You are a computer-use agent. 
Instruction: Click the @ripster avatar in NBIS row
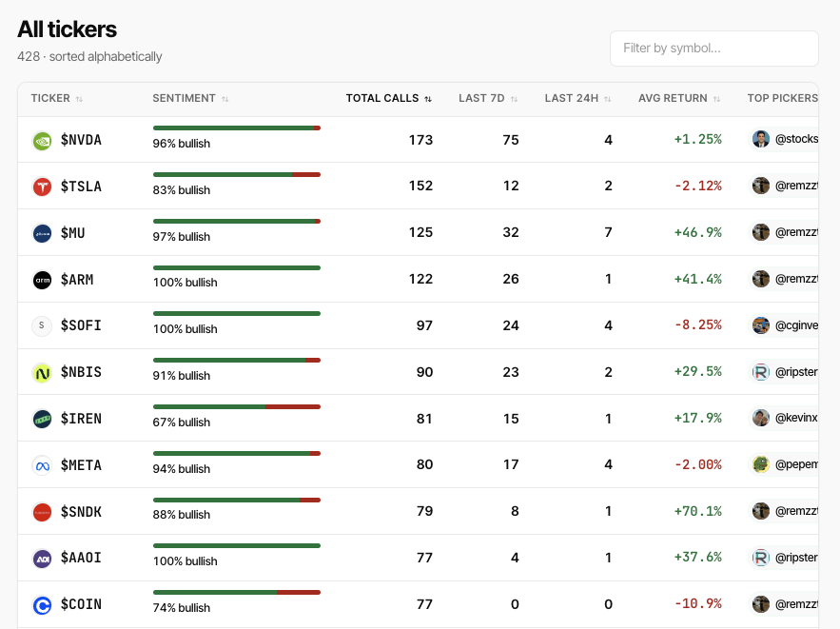pos(761,372)
